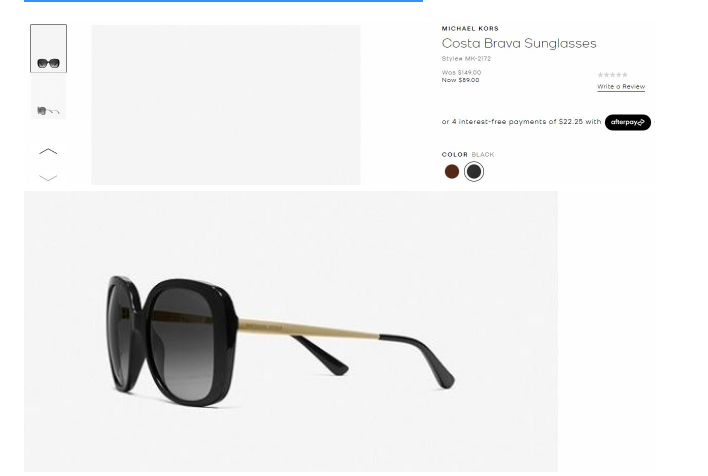Screen dimensions: 708x476
Task: Select the side-view sunglasses thumbnail
Action: [x=48, y=97]
